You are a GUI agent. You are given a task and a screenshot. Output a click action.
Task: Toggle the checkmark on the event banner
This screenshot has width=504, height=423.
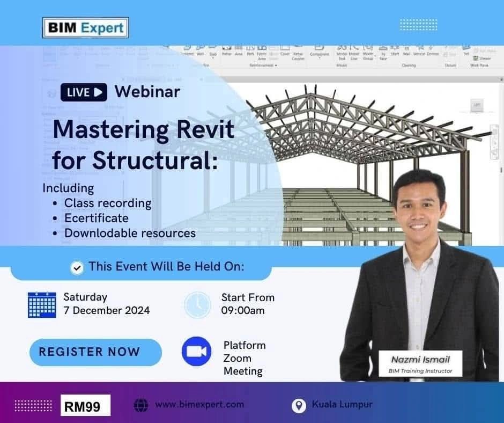coord(77,267)
